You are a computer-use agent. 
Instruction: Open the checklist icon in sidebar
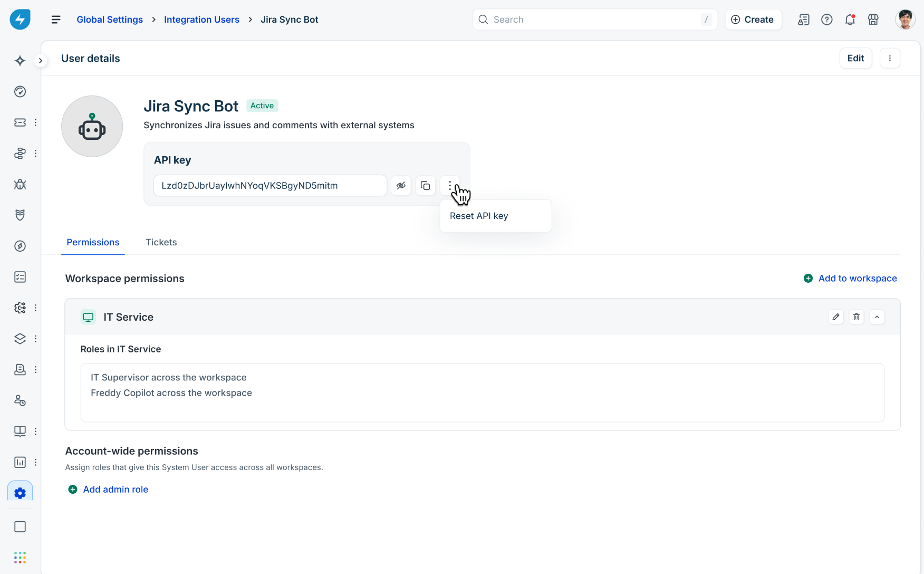coord(20,277)
